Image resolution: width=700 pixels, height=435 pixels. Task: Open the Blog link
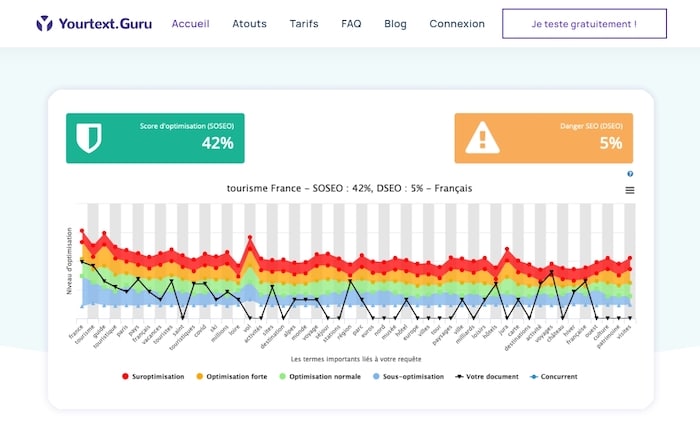(395, 24)
